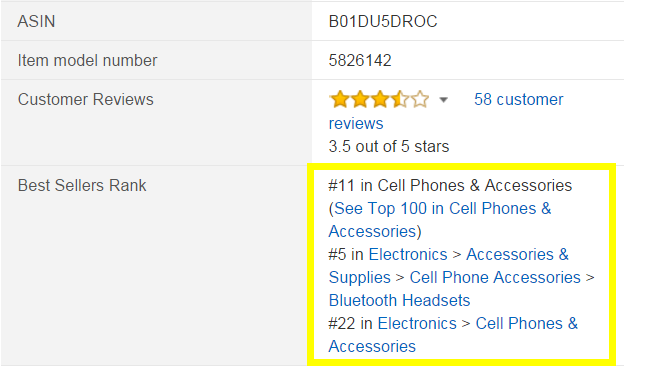Open the Accessories & Supplies category link
The image size is (659, 373).
coord(448,266)
